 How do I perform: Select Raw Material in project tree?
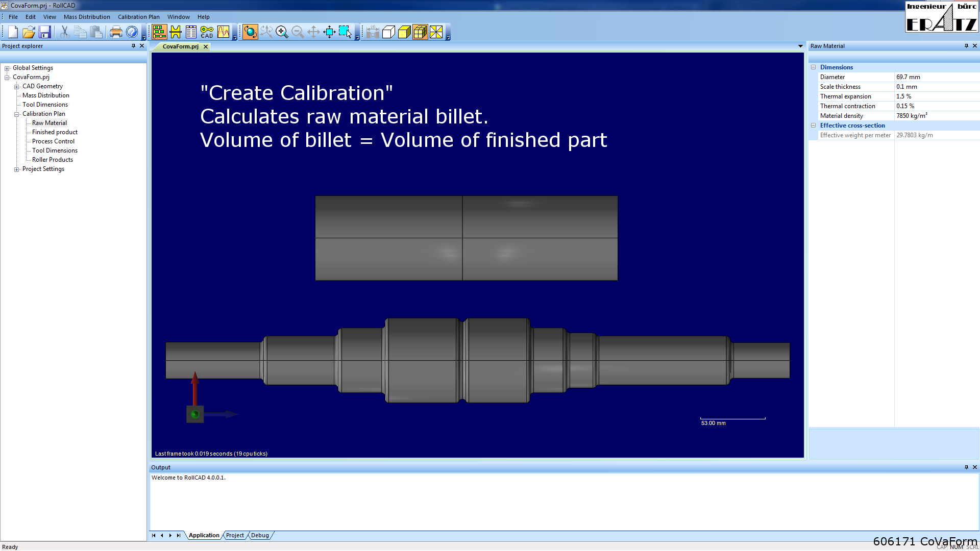(50, 123)
